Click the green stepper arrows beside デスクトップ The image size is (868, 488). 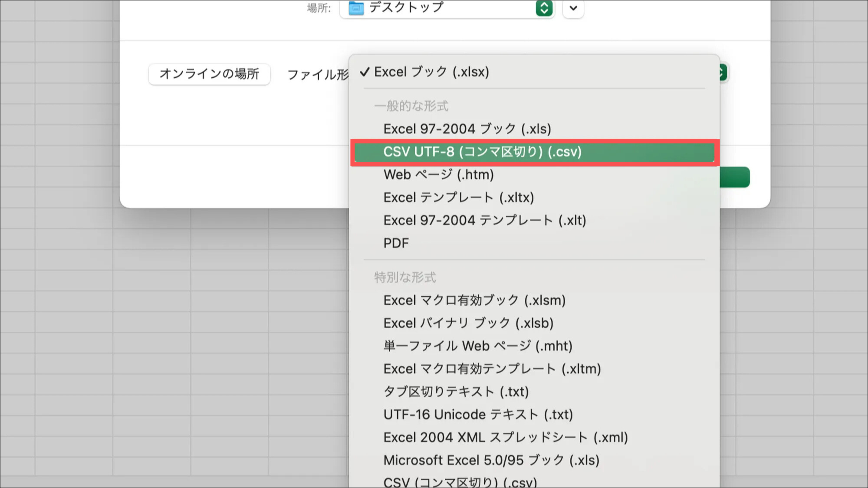pyautogui.click(x=544, y=8)
